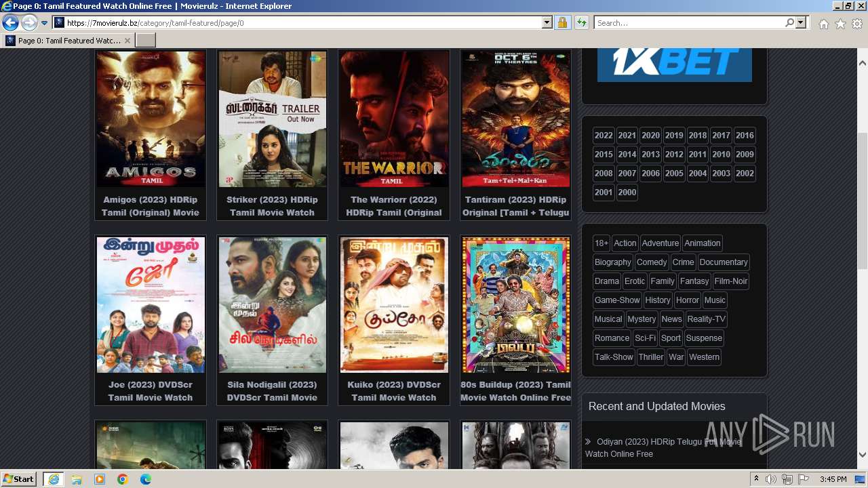This screenshot has width=868, height=488.
Task: Open the Kuiko movie poster
Action: (394, 304)
